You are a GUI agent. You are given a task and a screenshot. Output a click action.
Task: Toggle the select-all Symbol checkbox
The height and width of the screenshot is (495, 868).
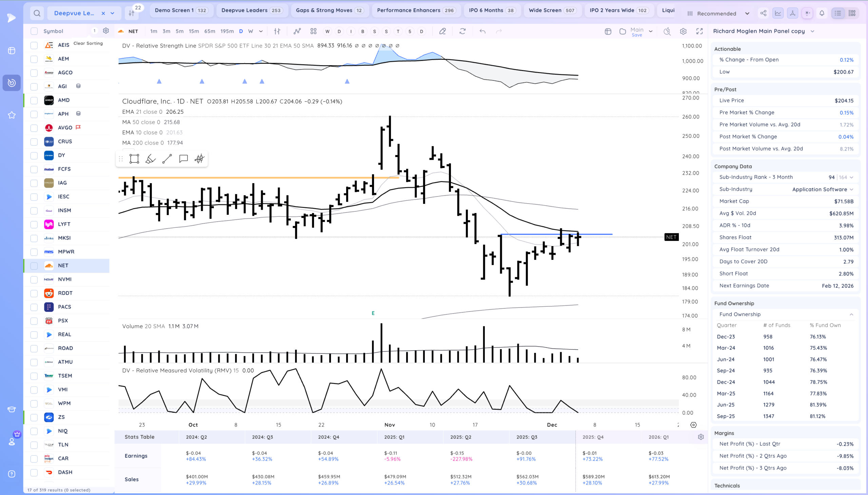pyautogui.click(x=34, y=31)
